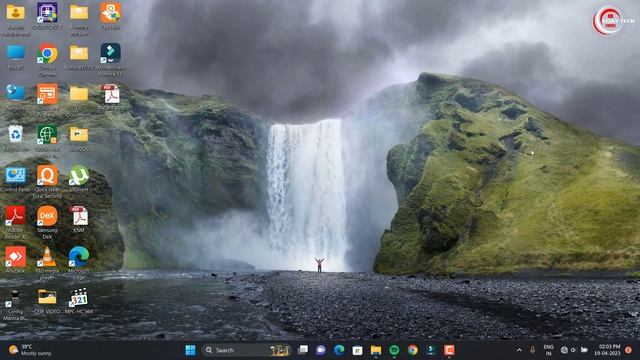Screen dimensions: 640x360
Task: Open Task View from the taskbar
Action: click(x=303, y=350)
